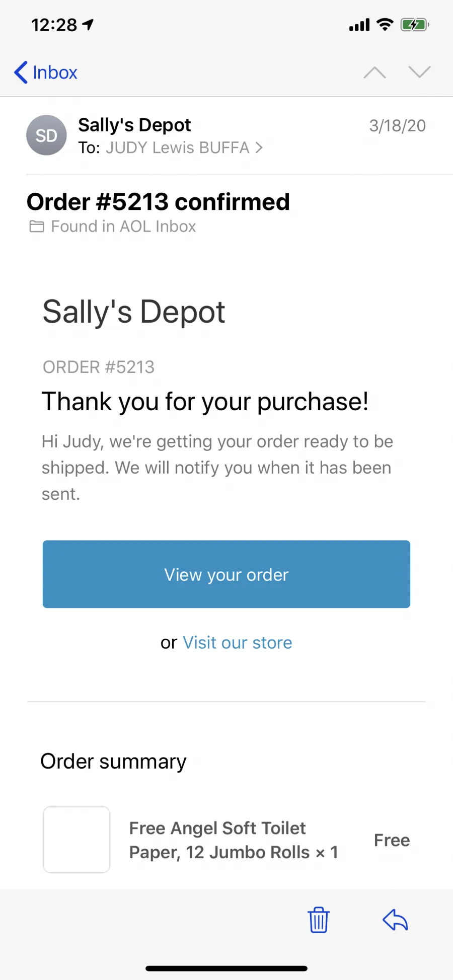Tap the 12:28 clock in status bar
The image size is (453, 980).
coord(54,25)
